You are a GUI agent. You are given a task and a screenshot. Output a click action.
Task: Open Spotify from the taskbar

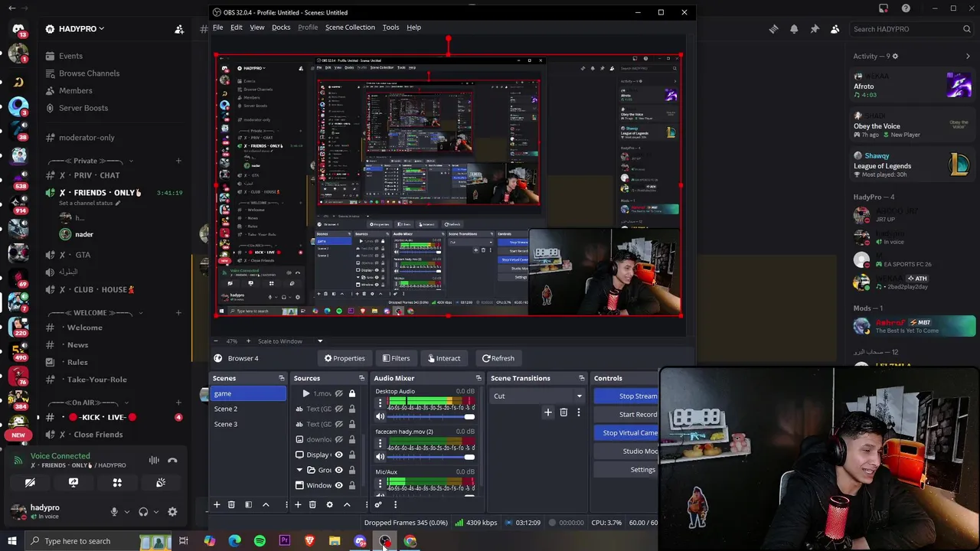[x=260, y=541]
